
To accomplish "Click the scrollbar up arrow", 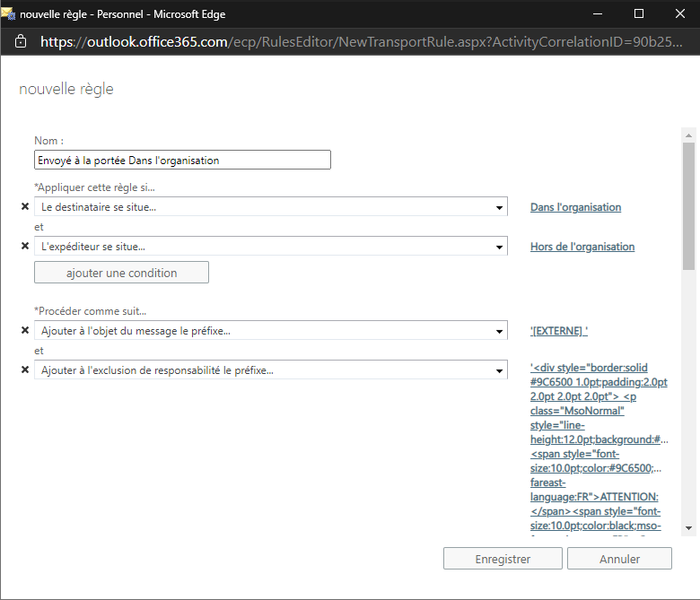I will (687, 135).
